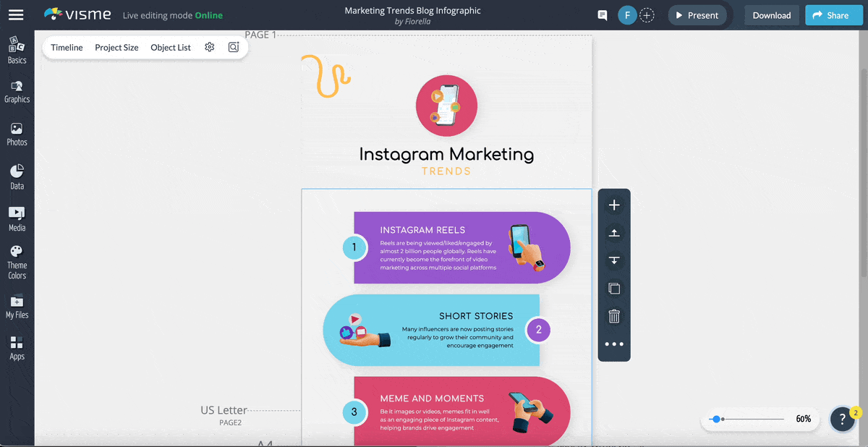Select the SHORT STORIES heading
868x447 pixels.
(476, 316)
